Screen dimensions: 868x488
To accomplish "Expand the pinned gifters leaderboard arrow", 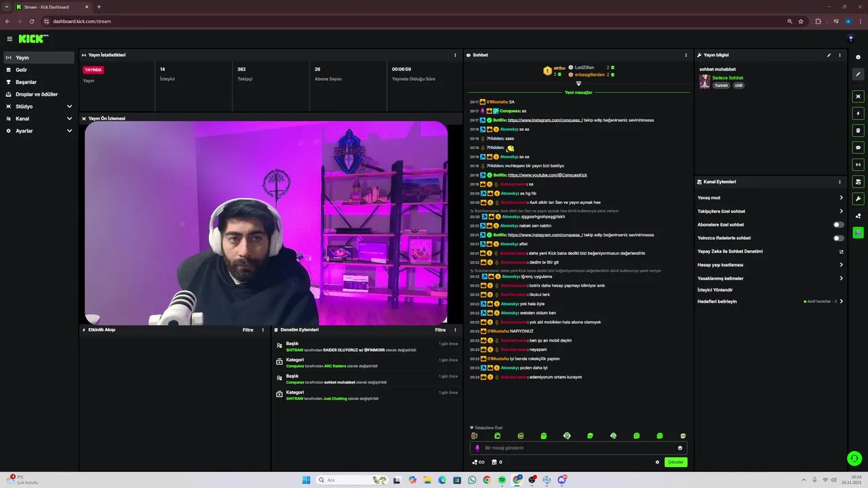I will click(x=578, y=83).
